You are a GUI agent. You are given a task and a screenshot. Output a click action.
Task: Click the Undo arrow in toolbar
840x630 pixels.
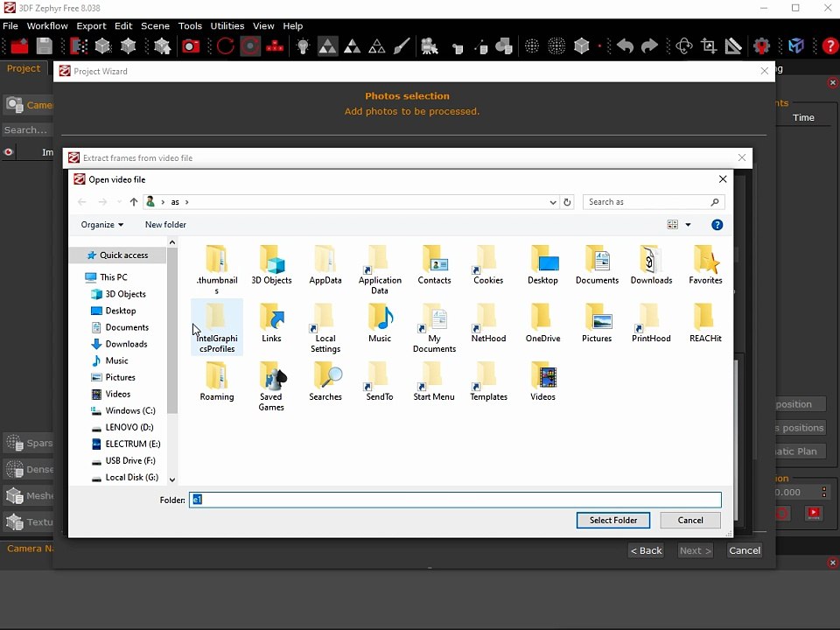pos(625,46)
